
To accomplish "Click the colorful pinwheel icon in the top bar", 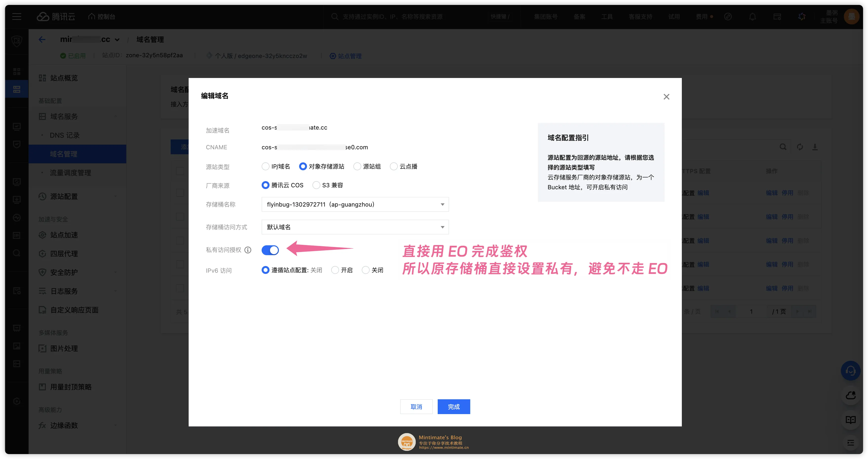I will point(802,17).
